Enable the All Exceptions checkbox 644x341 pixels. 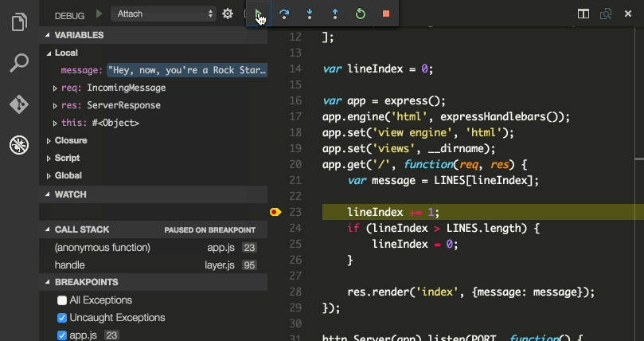[x=62, y=300]
